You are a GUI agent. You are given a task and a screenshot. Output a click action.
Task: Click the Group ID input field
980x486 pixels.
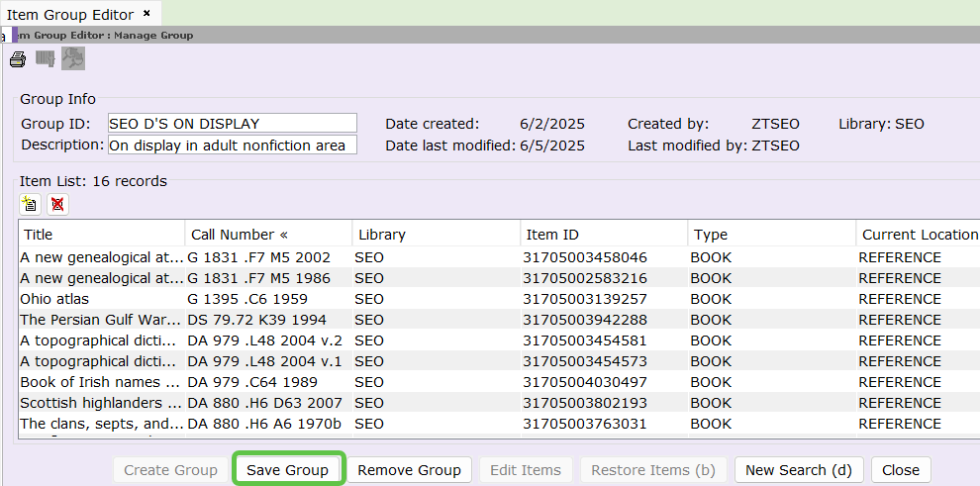point(233,124)
